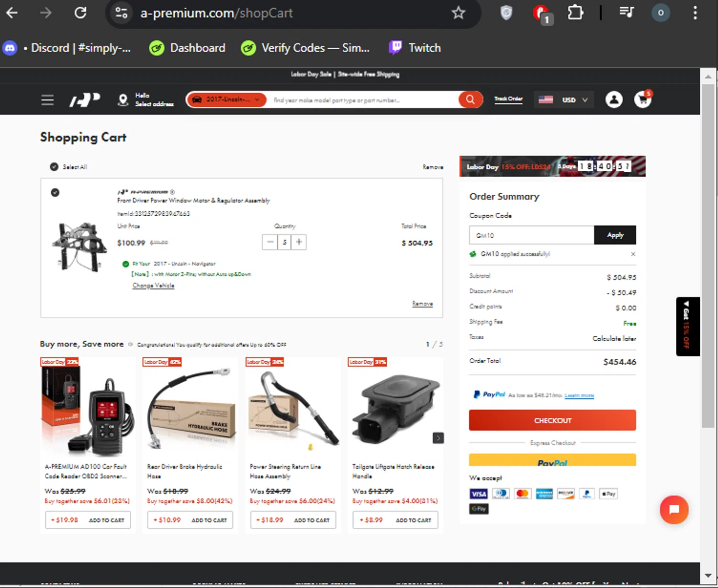This screenshot has height=588, width=718.
Task: Decrease quantity with the minus button
Action: point(270,242)
